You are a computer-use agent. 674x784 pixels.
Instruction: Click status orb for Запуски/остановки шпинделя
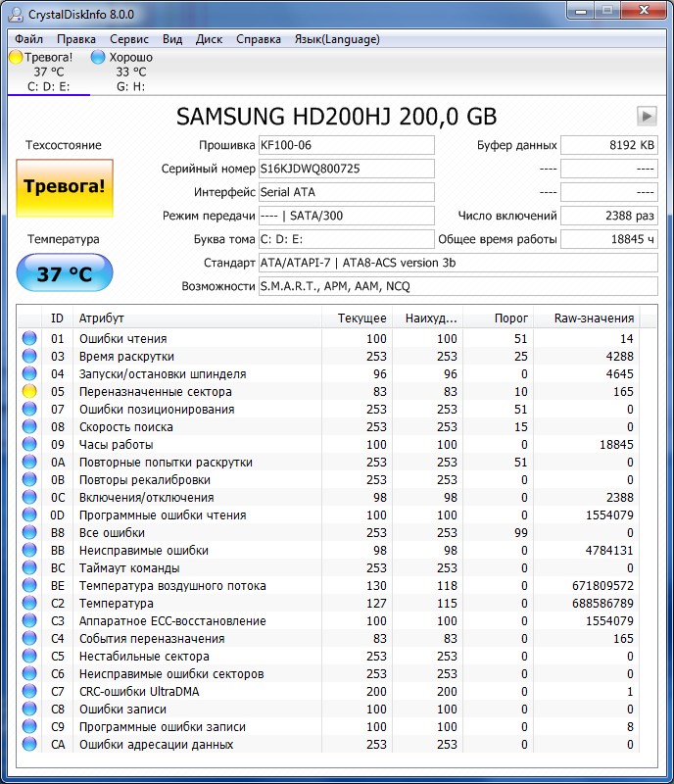point(29,373)
